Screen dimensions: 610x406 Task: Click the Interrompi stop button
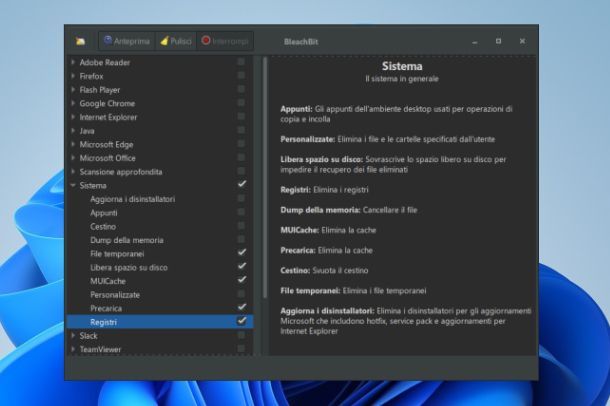coord(225,41)
